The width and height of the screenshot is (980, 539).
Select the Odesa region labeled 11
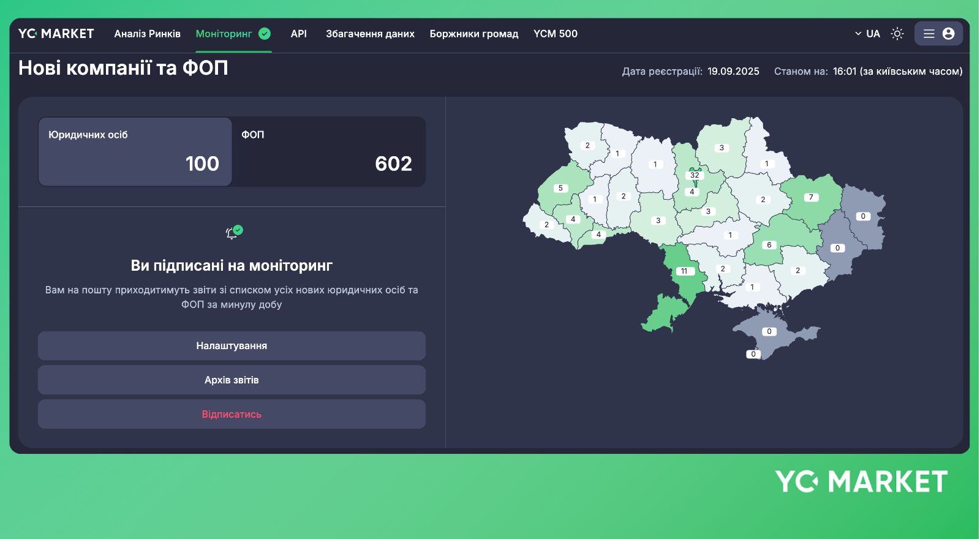(x=684, y=271)
